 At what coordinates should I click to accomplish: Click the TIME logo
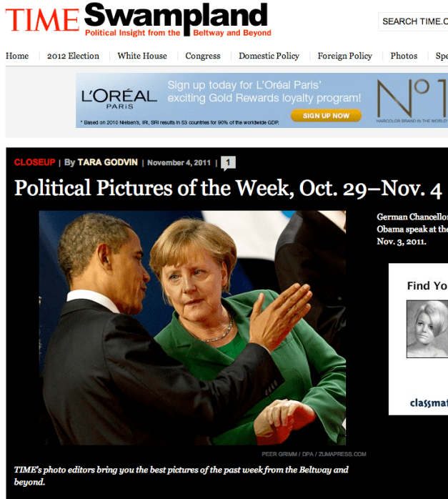pyautogui.click(x=42, y=20)
